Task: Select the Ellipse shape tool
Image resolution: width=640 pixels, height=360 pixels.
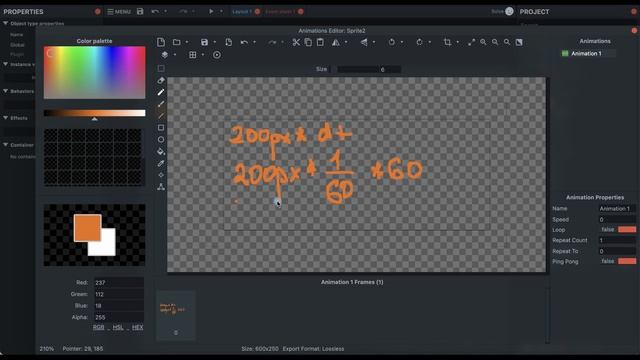Action: [161, 140]
